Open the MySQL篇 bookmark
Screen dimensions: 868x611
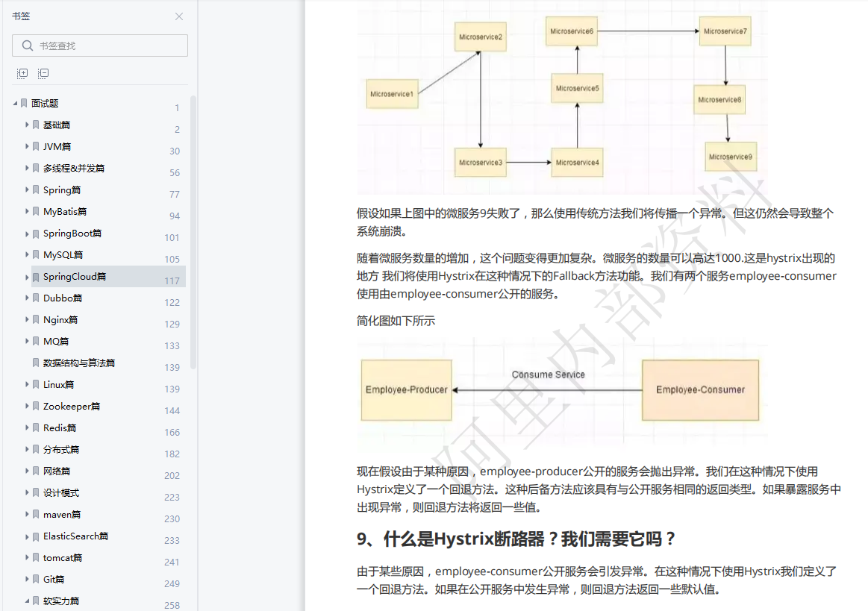(63, 254)
